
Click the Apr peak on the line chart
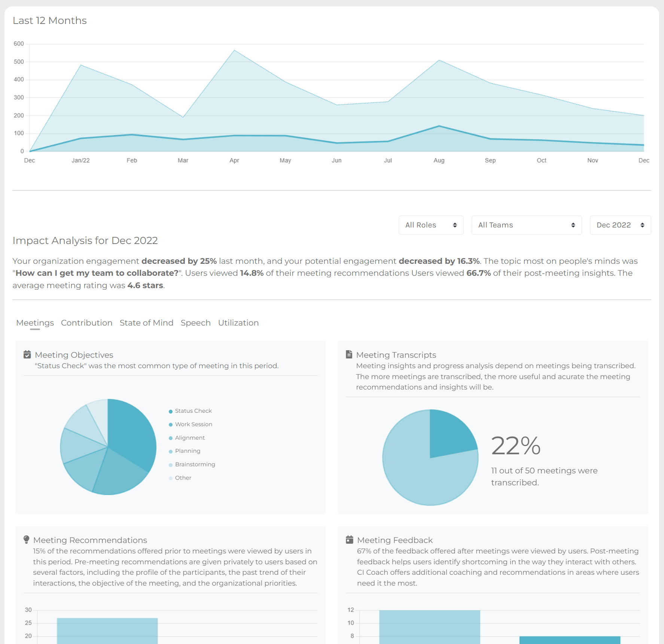click(x=234, y=50)
